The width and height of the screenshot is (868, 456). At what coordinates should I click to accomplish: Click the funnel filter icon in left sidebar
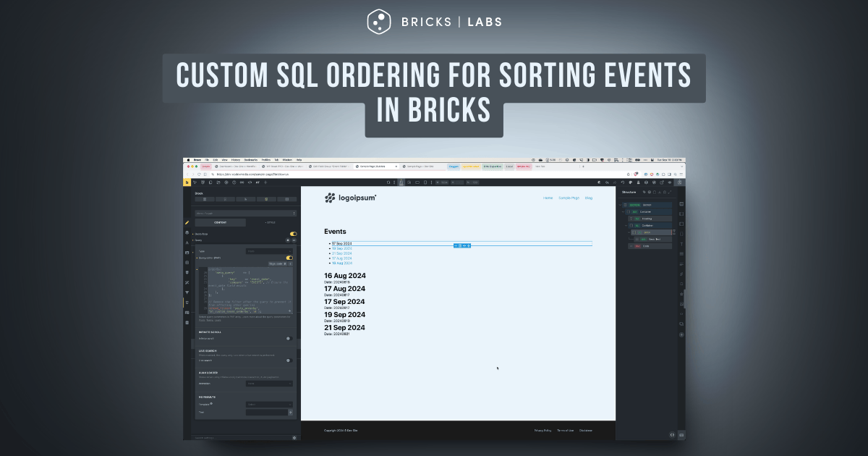[x=187, y=292]
